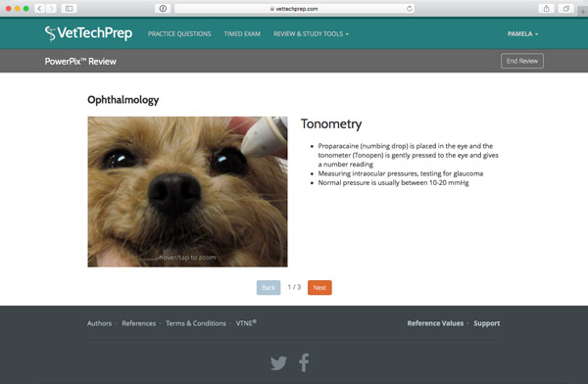588x384 pixels.
Task: Click the vettechprep.com address bar
Action: pos(294,8)
